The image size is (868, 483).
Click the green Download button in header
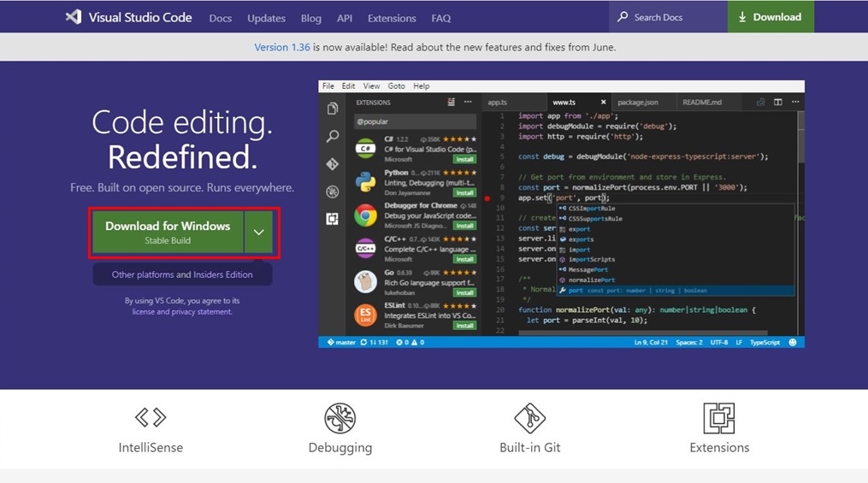tap(770, 17)
